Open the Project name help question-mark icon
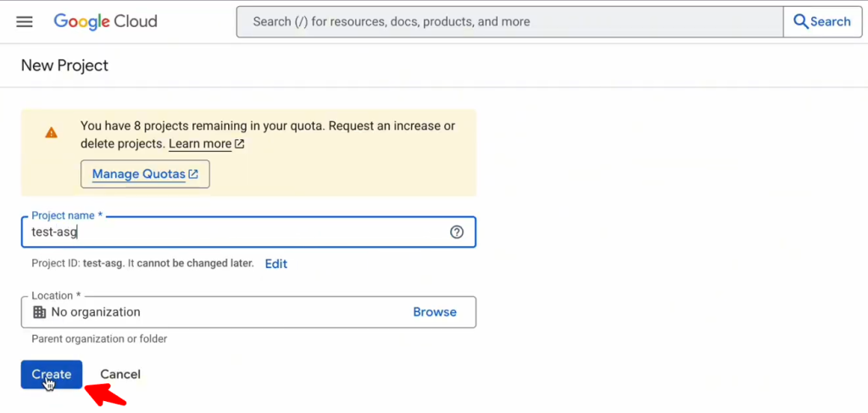The width and height of the screenshot is (868, 413). tap(457, 232)
